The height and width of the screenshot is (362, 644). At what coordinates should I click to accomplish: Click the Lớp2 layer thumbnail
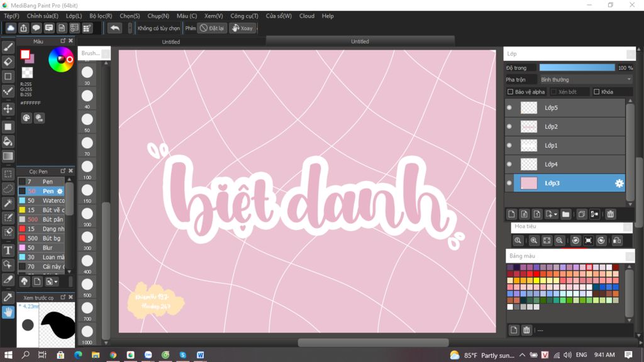point(528,126)
